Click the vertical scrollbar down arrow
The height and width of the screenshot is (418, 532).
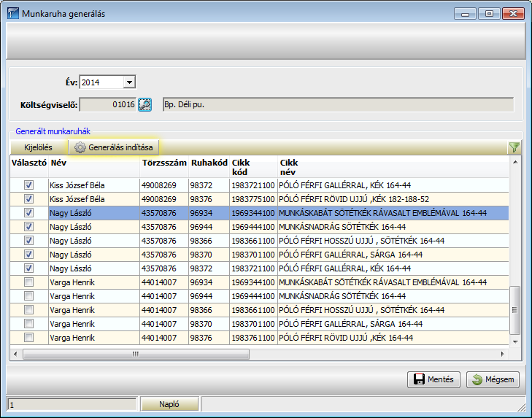515,341
